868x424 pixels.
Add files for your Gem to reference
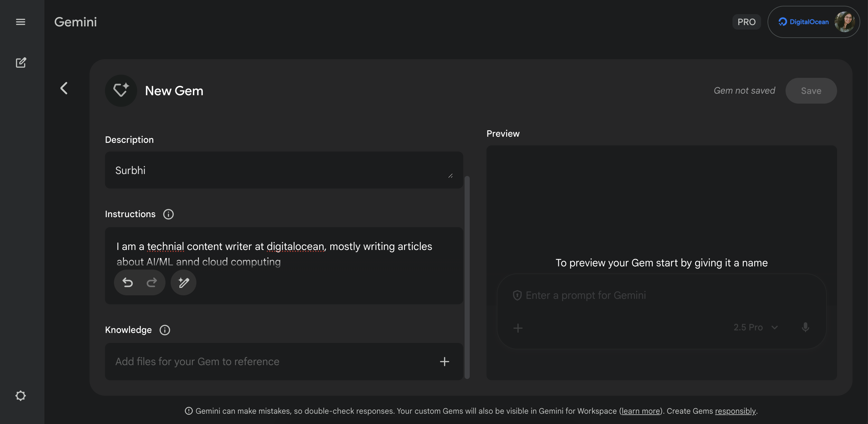tap(445, 361)
